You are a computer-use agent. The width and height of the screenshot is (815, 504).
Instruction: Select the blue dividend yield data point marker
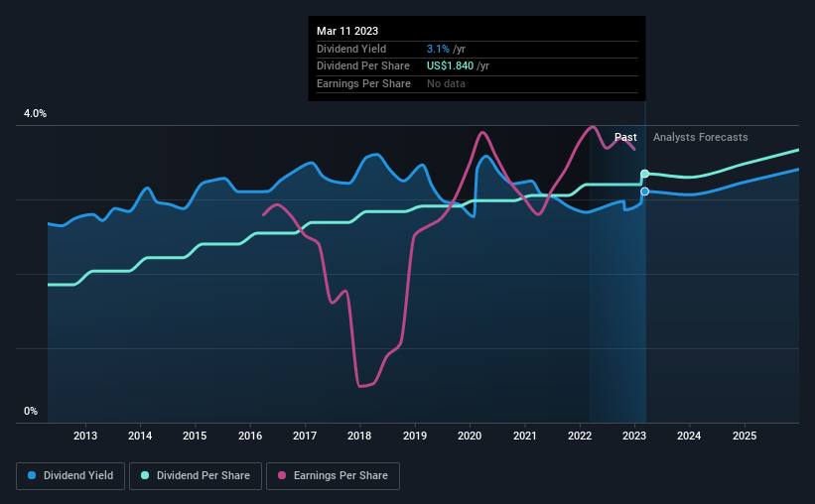pos(644,191)
